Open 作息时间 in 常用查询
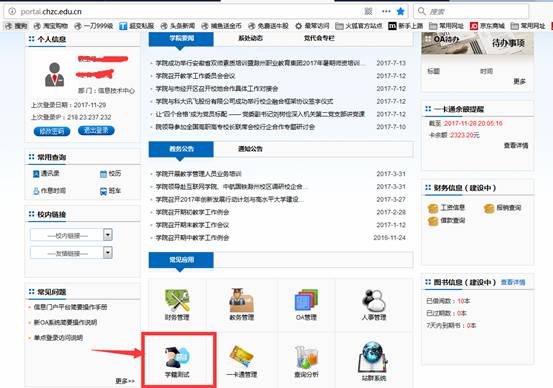 pyautogui.click(x=49, y=191)
